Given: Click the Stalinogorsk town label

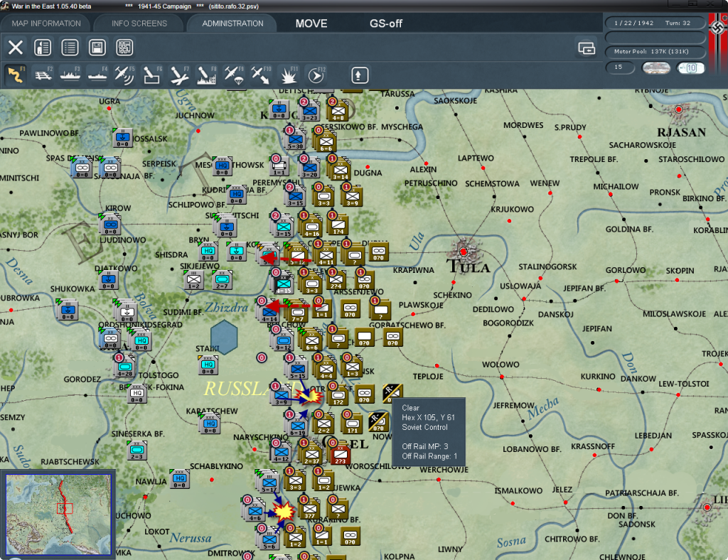Looking at the screenshot, I should [x=547, y=266].
